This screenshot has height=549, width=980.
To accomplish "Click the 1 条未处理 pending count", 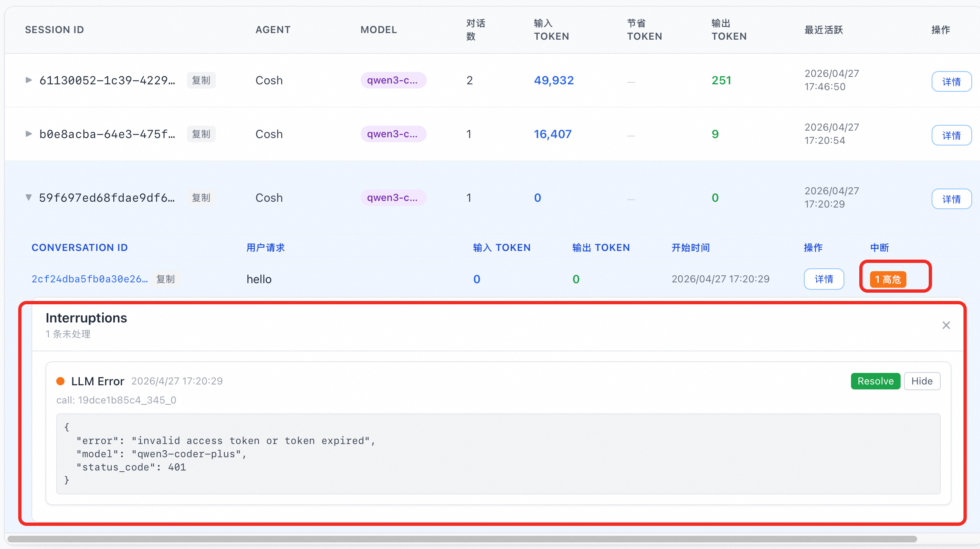I will [68, 334].
